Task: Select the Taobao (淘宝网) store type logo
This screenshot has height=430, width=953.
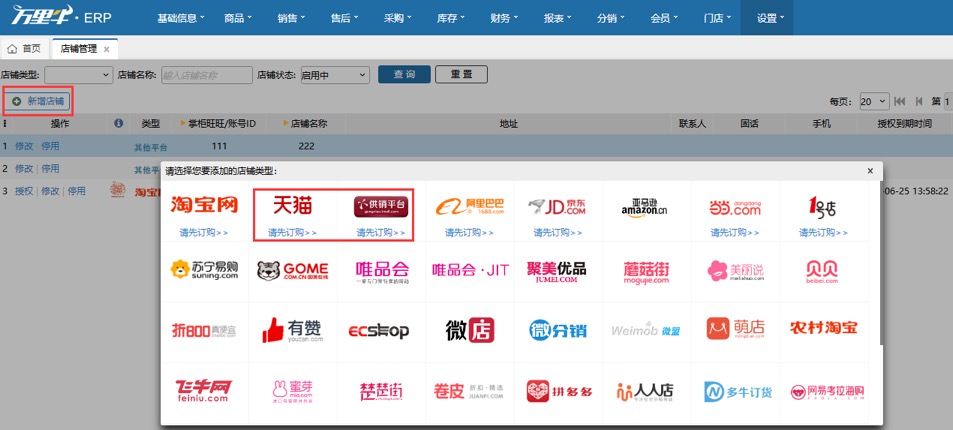Action: coord(204,204)
